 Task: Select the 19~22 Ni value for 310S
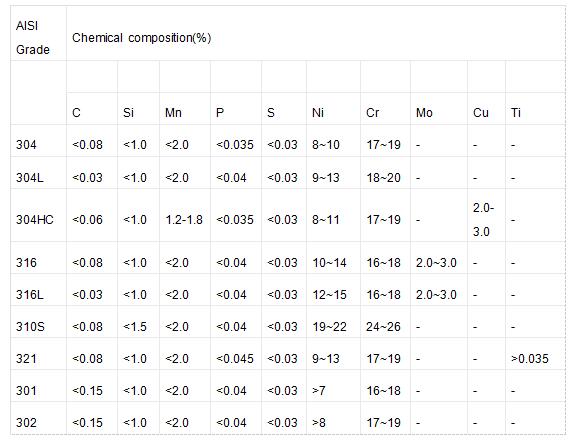click(x=329, y=326)
